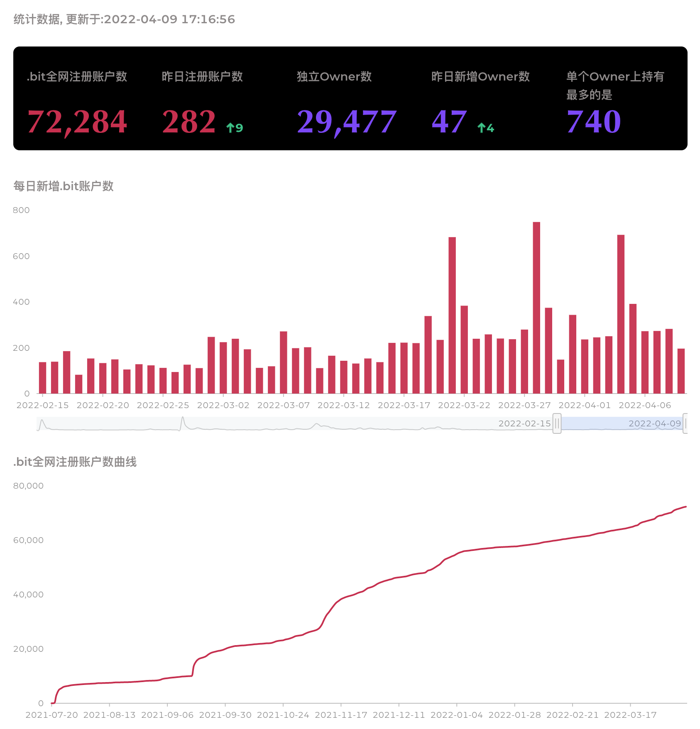This screenshot has height=729, width=700.
Task: Click the max-per-Owner value 740
Action: 594,122
